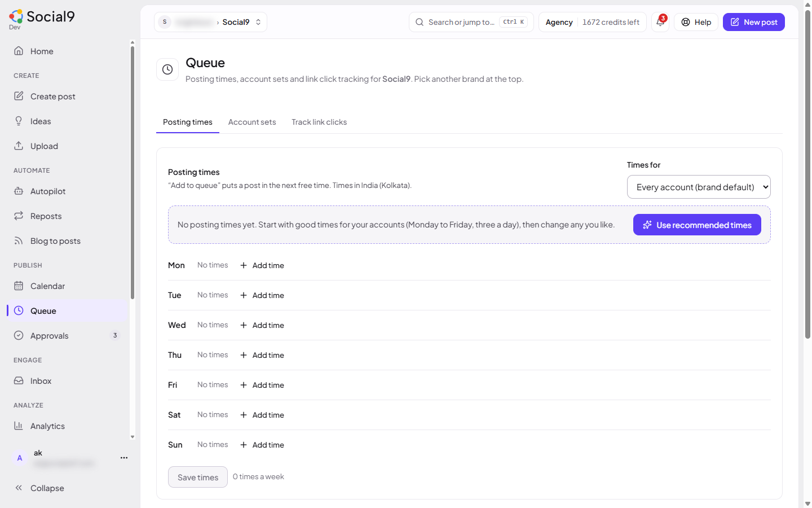This screenshot has height=508, width=812.
Task: Add time for Thu
Action: [262, 355]
